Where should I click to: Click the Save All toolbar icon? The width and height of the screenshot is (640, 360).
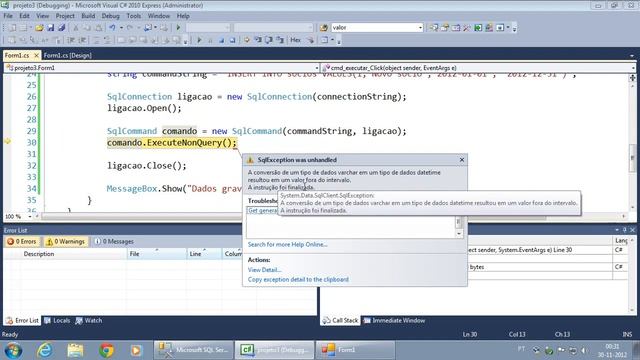coord(62,28)
